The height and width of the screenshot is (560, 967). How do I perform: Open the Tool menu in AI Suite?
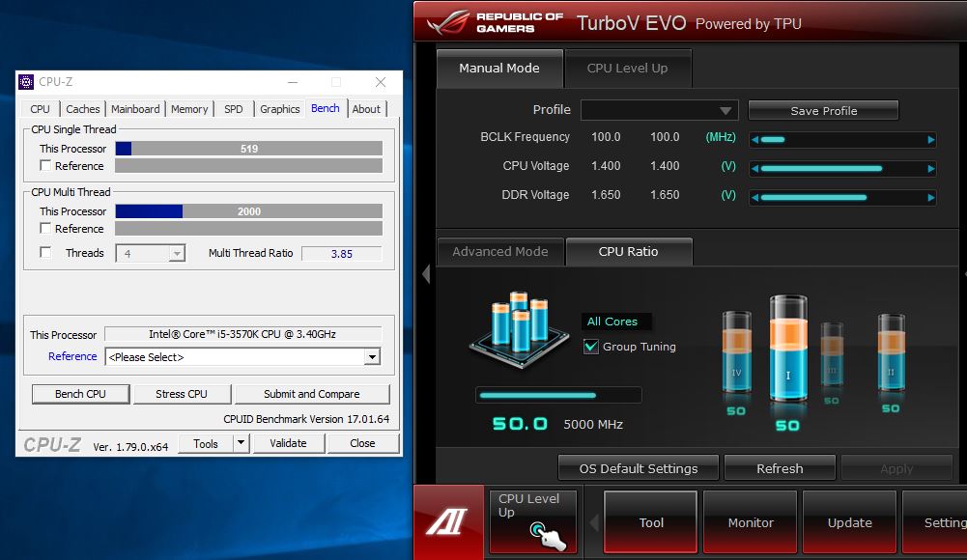[651, 522]
